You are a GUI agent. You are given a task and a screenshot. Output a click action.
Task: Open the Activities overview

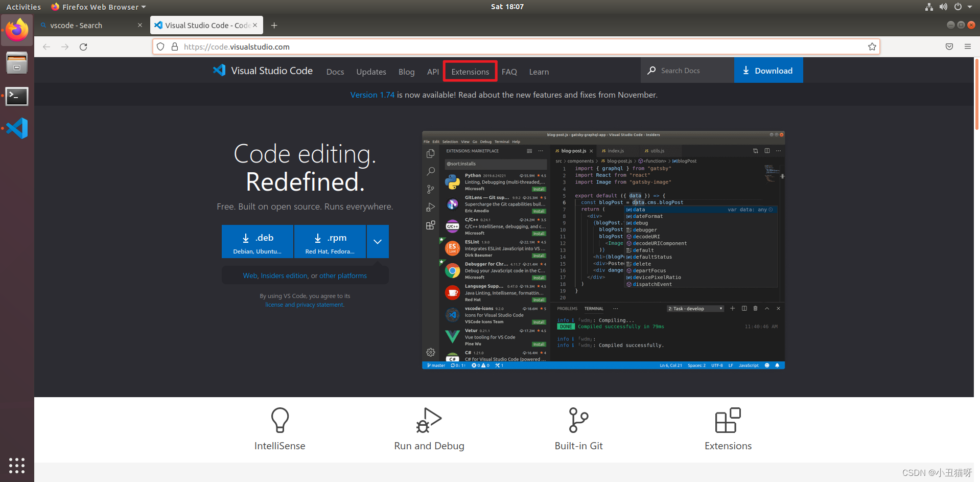click(x=24, y=7)
